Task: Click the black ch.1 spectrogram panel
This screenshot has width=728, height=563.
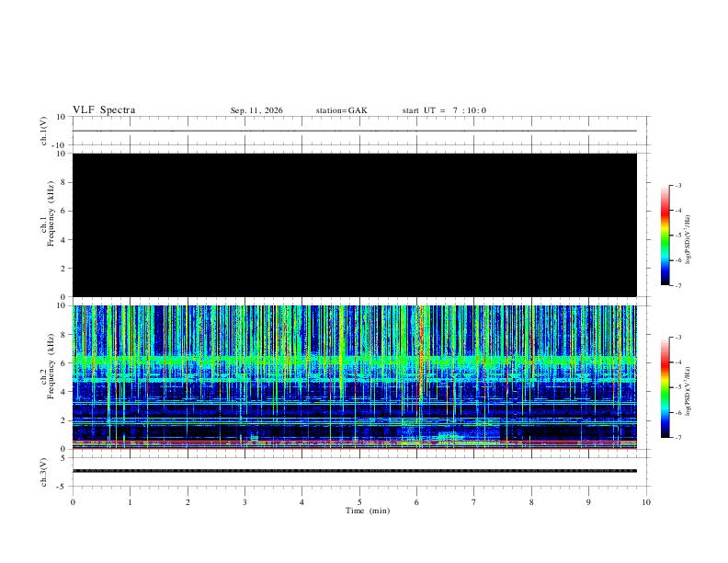Action: [x=355, y=224]
